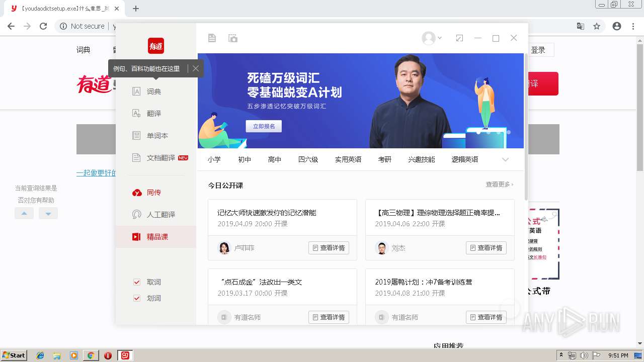Click 词典 link on the webpage
Viewport: 644px width, 362px height.
pos(84,50)
